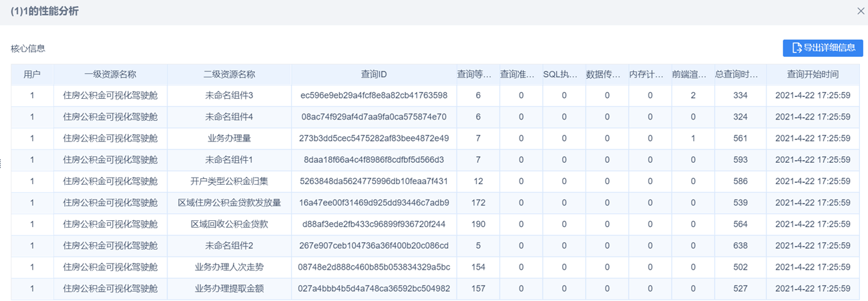This screenshot has height=301, width=868.
Task: Click total query time value 539
Action: pyautogui.click(x=740, y=203)
